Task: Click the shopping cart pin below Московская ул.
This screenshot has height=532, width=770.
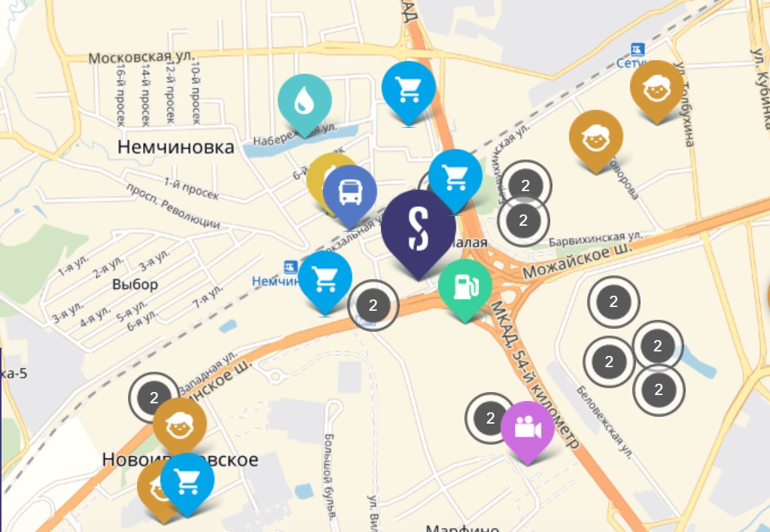Action: click(409, 91)
